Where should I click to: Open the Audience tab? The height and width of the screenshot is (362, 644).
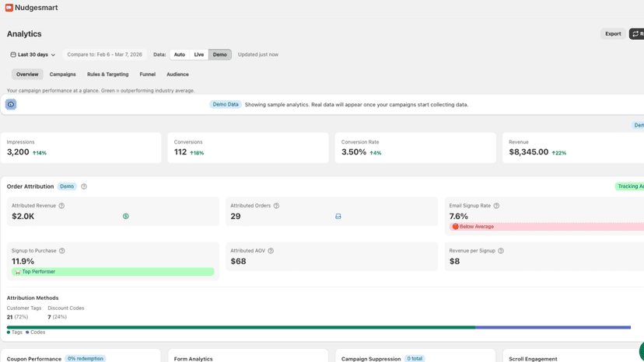177,75
